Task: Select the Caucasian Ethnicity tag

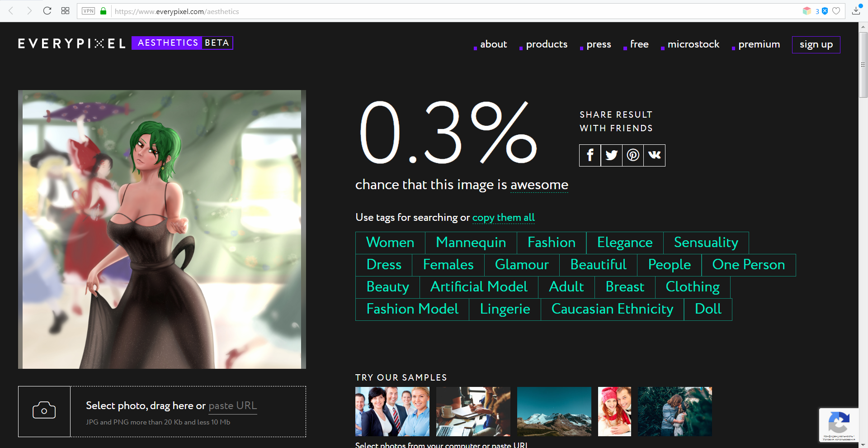Action: tap(612, 310)
